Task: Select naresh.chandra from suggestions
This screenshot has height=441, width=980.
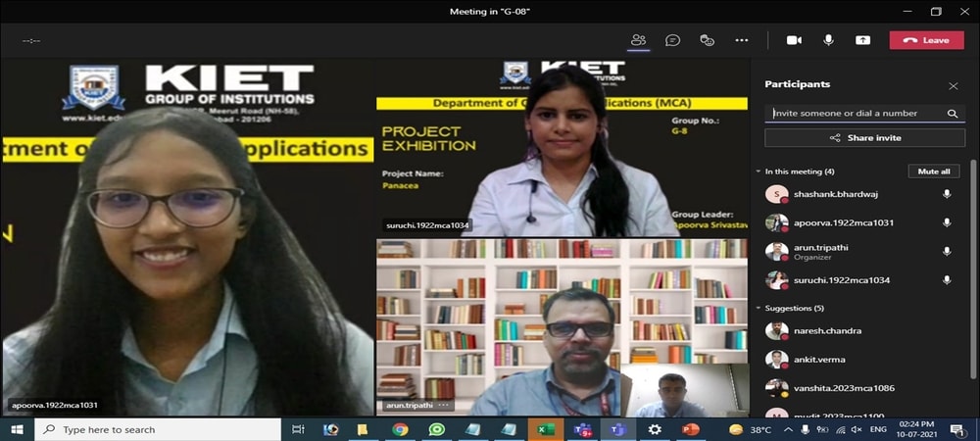Action: tap(828, 331)
